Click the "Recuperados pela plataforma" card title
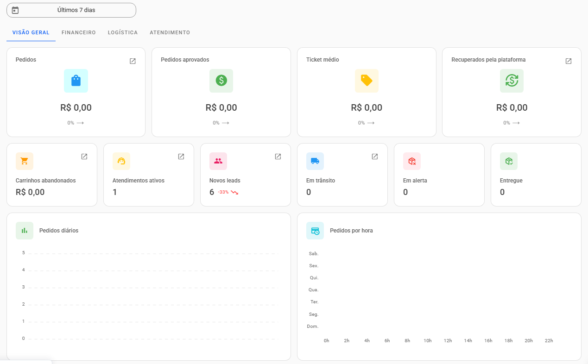 pos(488,60)
